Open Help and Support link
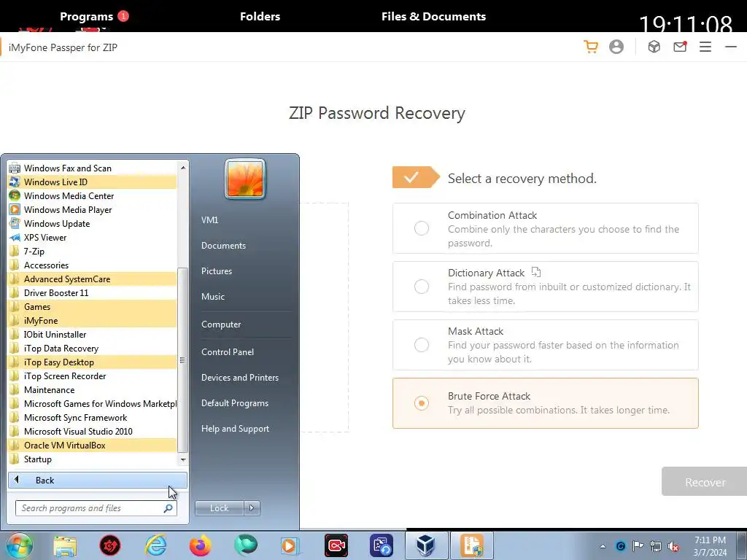 235,428
